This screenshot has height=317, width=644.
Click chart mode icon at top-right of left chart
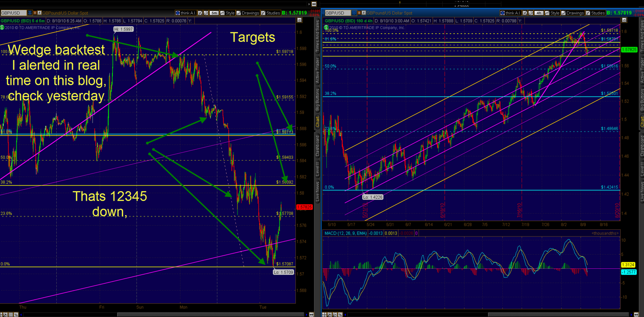click(299, 20)
